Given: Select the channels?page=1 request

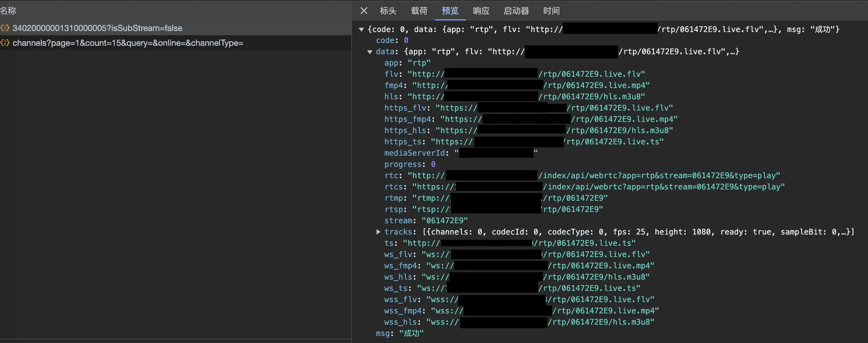Looking at the screenshot, I should click(128, 43).
